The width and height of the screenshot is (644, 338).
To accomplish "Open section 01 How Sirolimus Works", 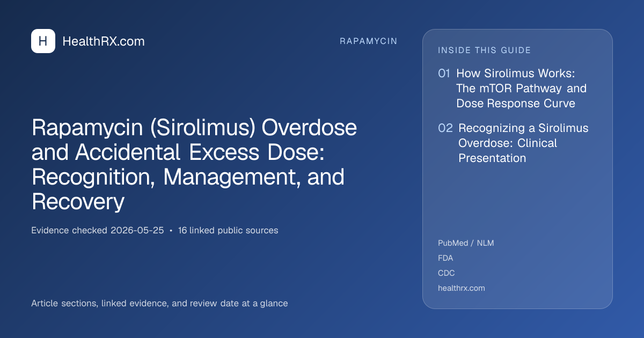I will pos(513,89).
